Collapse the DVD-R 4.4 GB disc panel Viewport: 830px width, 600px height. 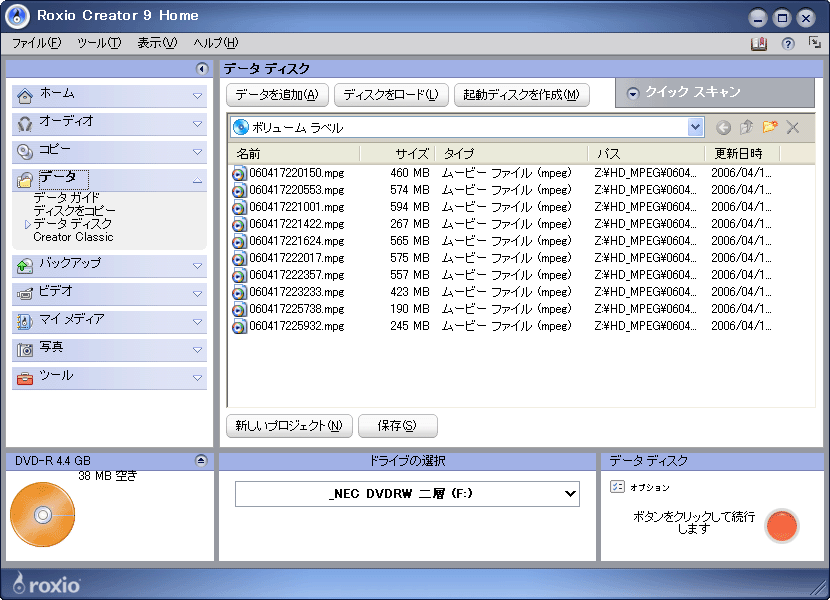(x=201, y=460)
